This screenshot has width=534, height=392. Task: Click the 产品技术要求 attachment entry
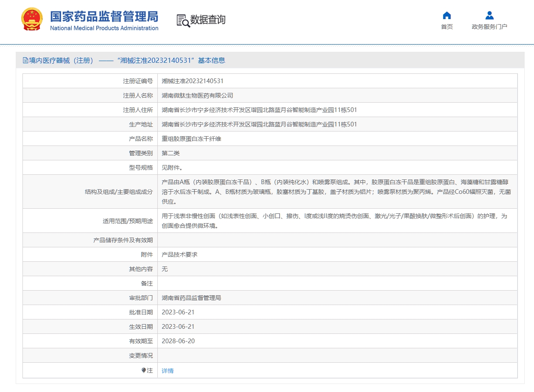179,255
